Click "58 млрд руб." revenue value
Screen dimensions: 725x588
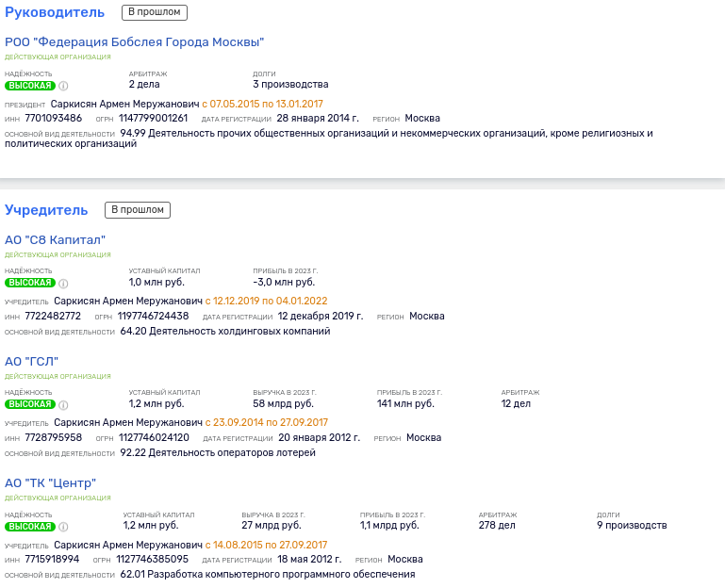click(x=283, y=403)
